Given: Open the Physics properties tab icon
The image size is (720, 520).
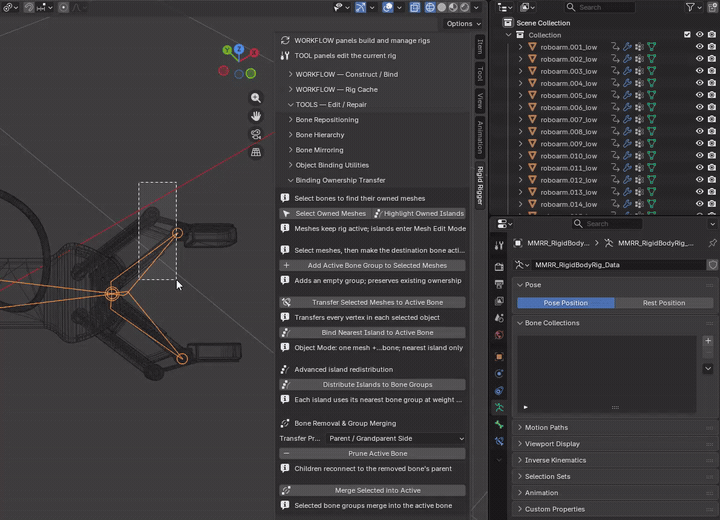Looking at the screenshot, I should [499, 373].
